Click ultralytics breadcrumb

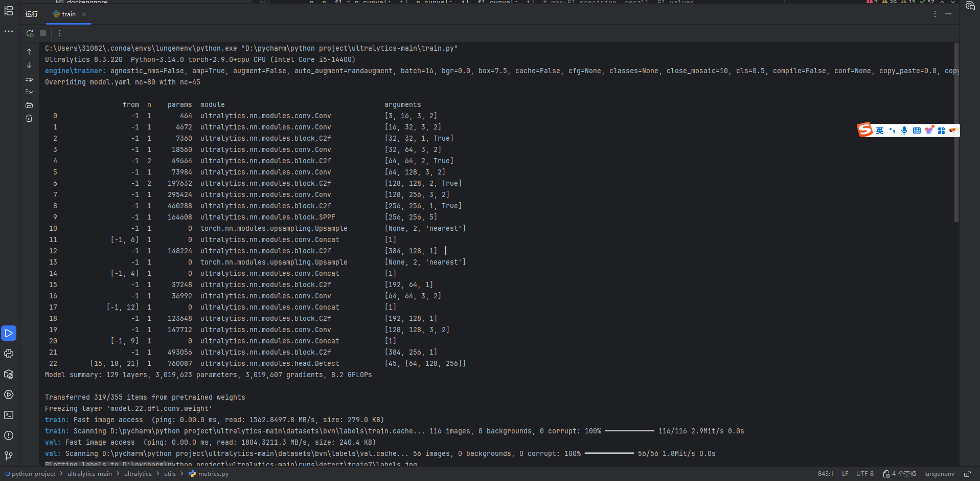tap(138, 474)
